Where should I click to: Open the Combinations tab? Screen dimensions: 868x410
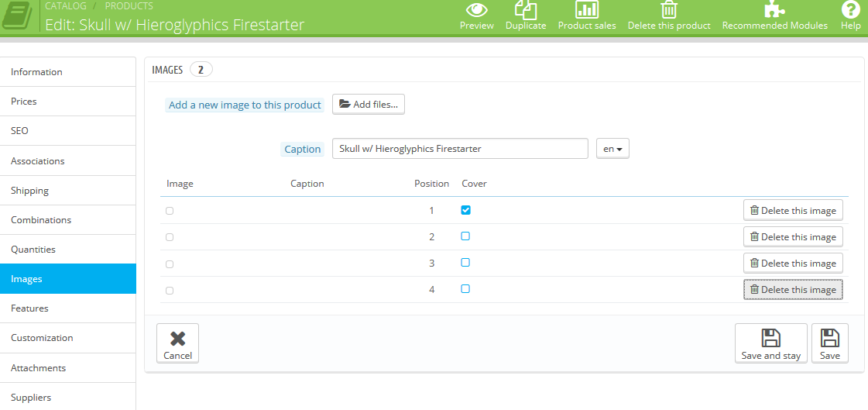(41, 220)
